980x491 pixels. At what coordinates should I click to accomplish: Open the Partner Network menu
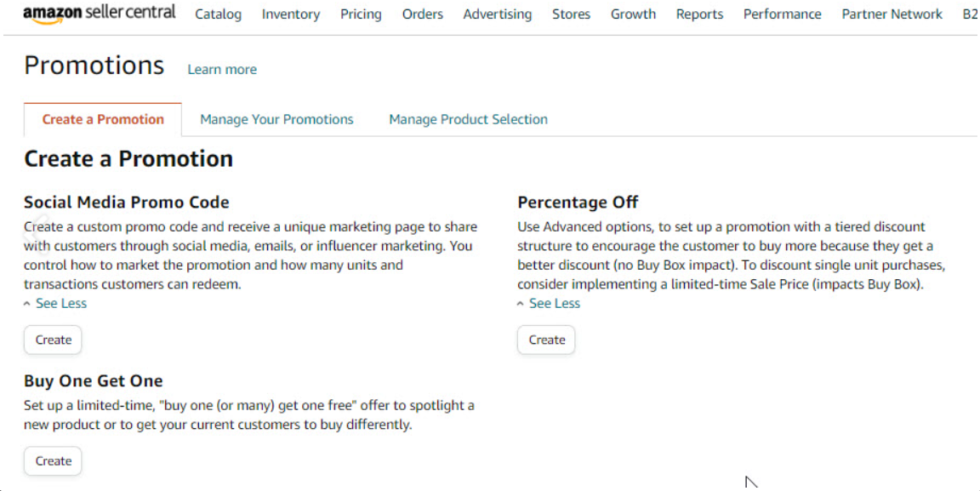point(892,14)
